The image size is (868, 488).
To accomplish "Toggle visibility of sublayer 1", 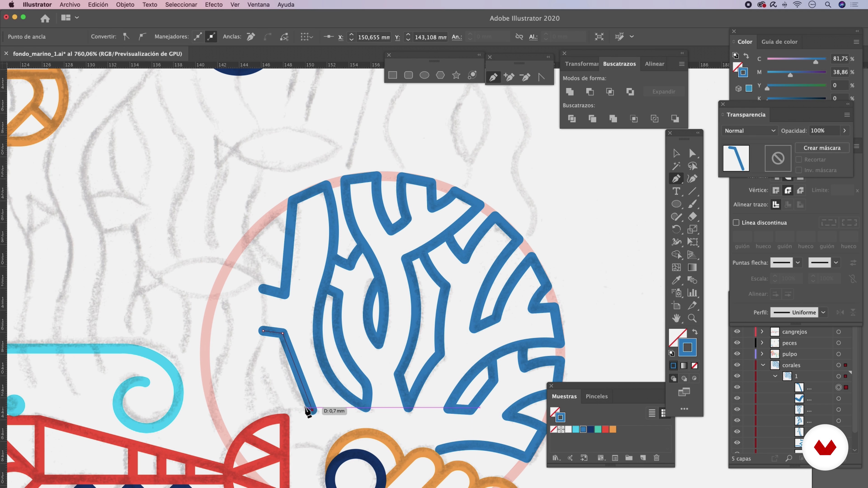I will 737,376.
